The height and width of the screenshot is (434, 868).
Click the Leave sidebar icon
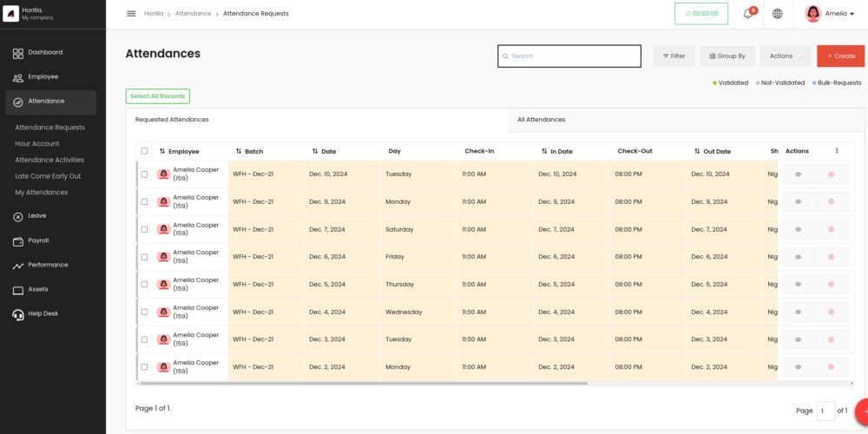[17, 217]
